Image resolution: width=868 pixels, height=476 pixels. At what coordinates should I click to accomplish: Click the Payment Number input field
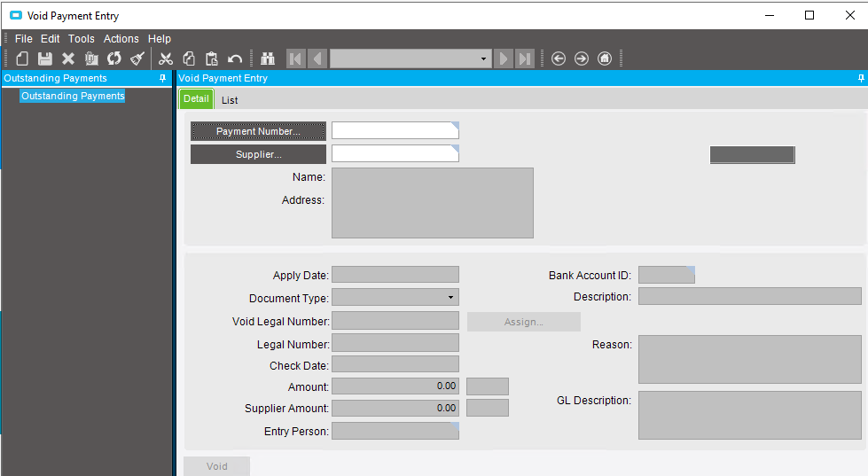point(395,130)
